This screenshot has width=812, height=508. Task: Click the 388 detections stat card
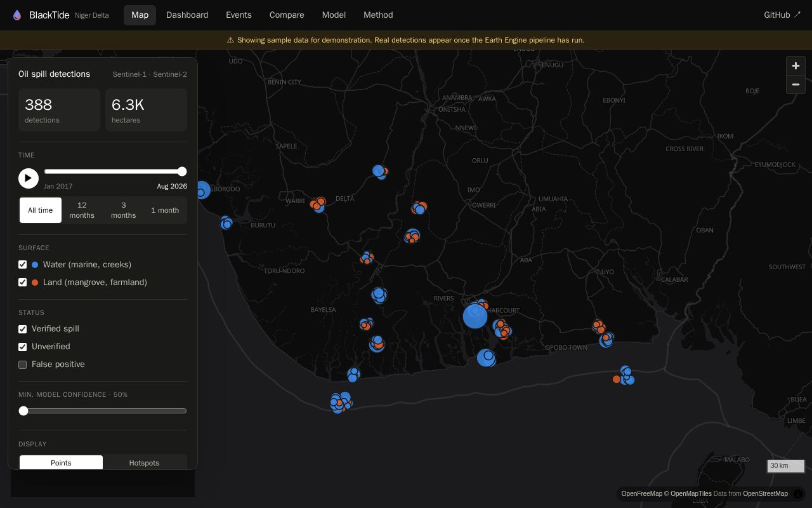point(59,110)
